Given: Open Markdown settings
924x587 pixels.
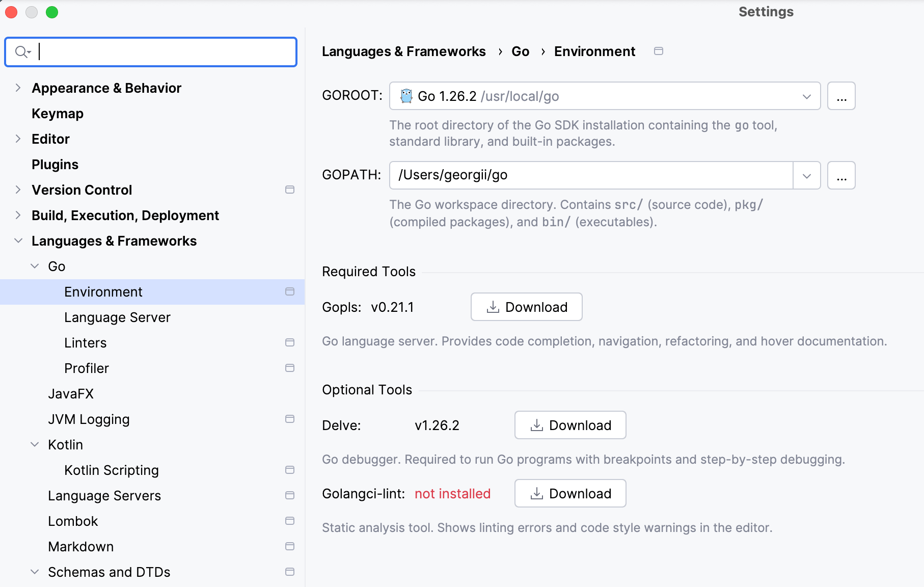Looking at the screenshot, I should coord(81,547).
